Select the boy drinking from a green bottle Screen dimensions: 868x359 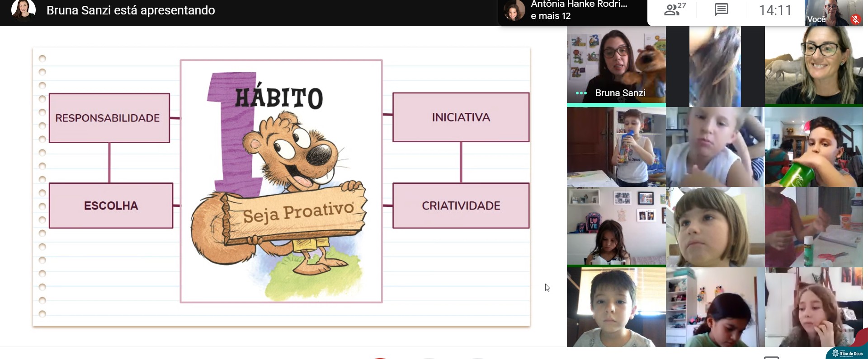(814, 147)
